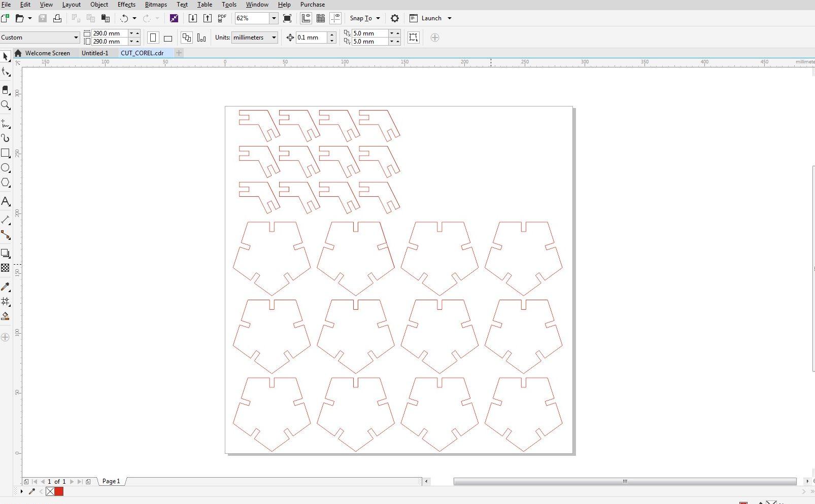Toggle show rulers button
815x504 pixels.
pos(306,18)
